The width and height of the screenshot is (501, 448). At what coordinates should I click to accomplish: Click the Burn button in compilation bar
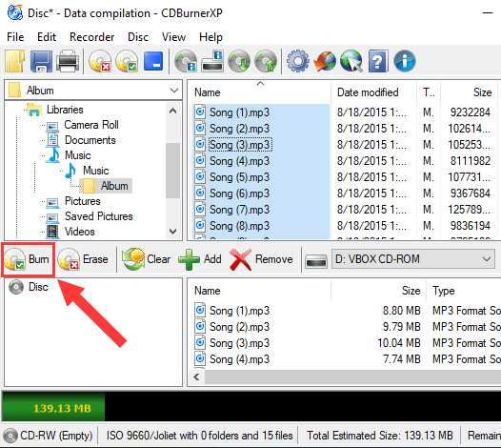click(x=28, y=259)
